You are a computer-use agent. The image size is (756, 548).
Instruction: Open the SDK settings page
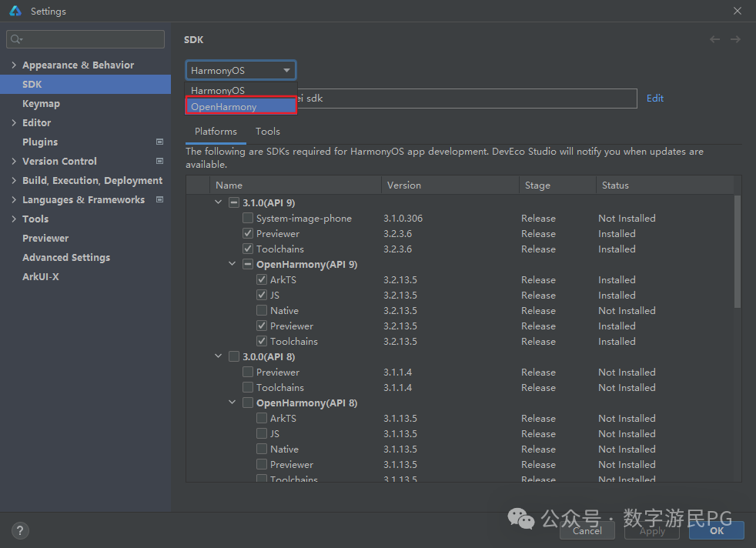click(x=85, y=85)
